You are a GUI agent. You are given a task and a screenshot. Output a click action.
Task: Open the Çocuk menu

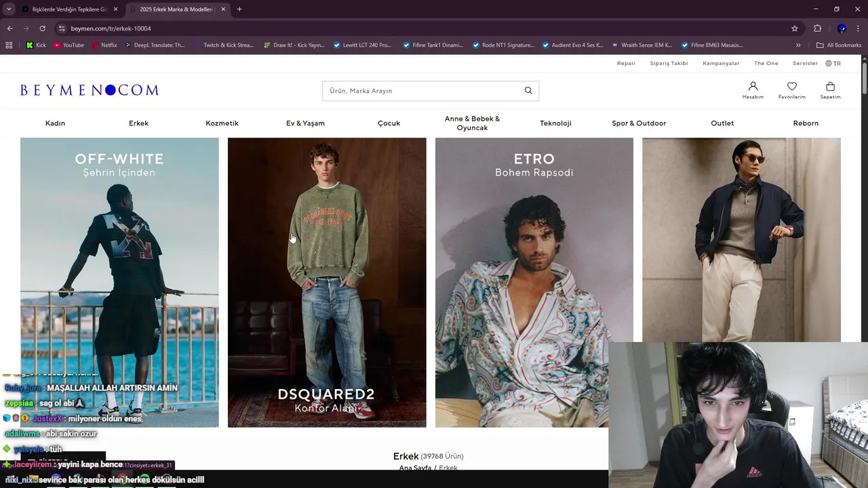[x=389, y=123]
